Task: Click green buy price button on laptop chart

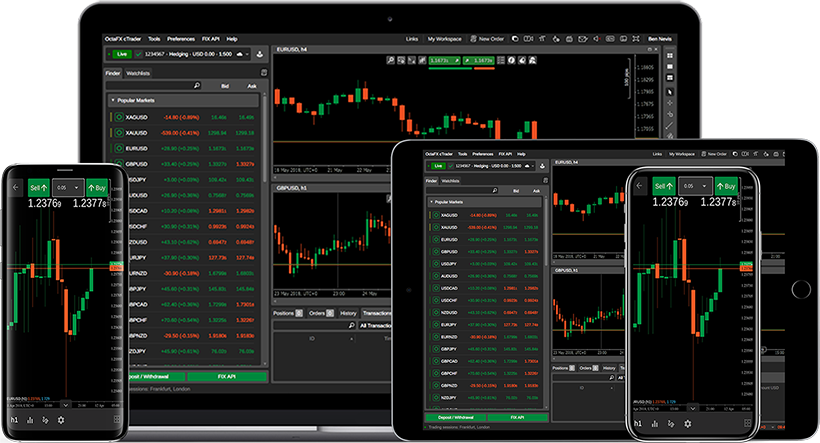Action: (479, 61)
